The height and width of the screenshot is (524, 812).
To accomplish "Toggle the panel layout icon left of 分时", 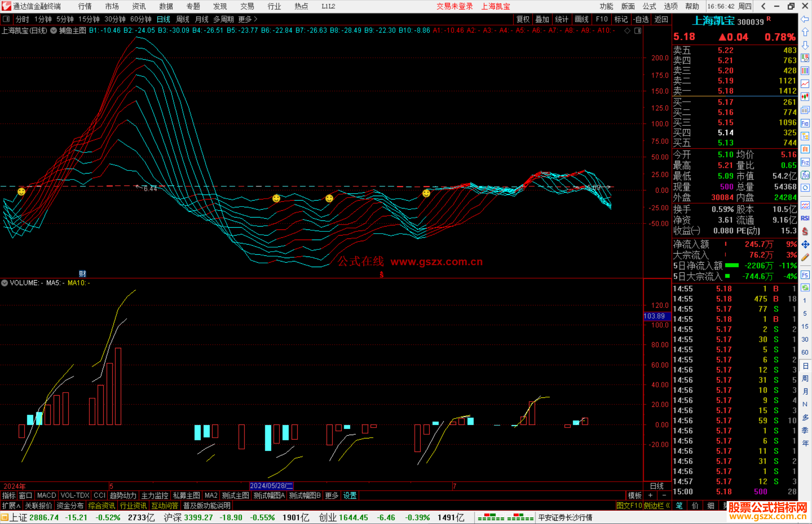I will click(x=6, y=19).
